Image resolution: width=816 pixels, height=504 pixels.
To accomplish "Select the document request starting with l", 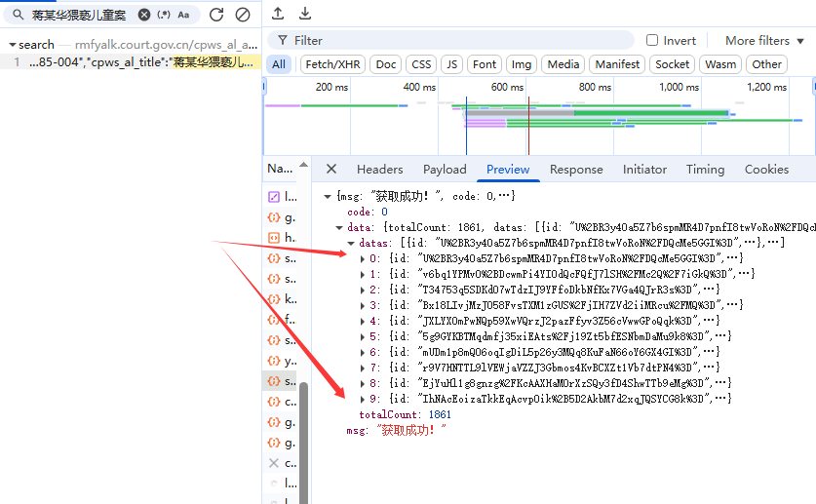I will pyautogui.click(x=281, y=197).
